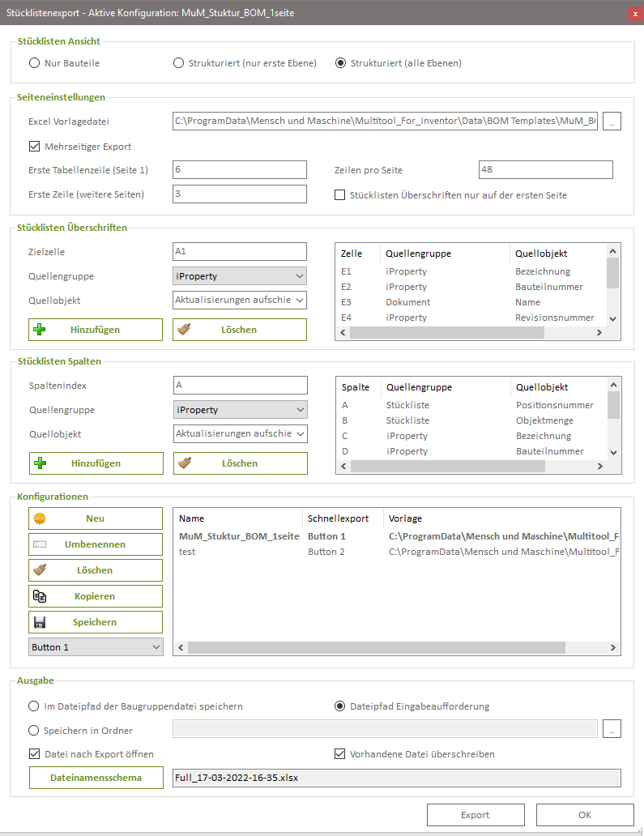Click the Speichern floppy disk icon
This screenshot has width=644, height=836.
tap(39, 622)
